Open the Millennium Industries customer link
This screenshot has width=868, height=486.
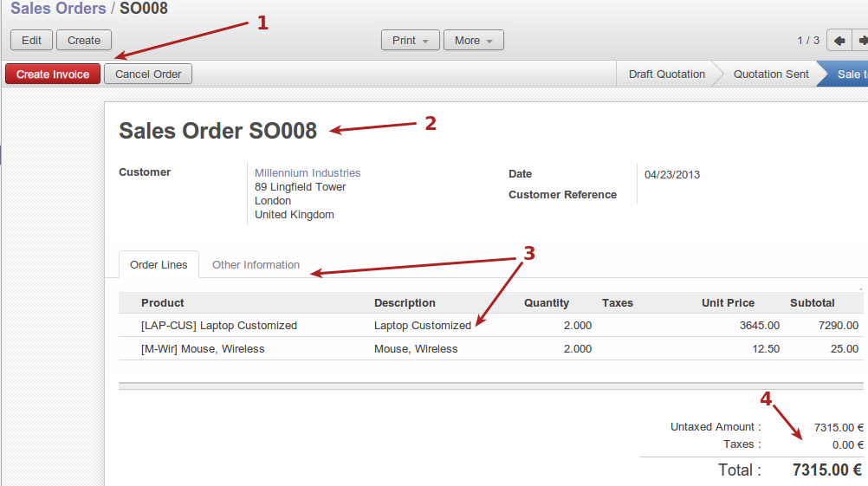tap(308, 173)
